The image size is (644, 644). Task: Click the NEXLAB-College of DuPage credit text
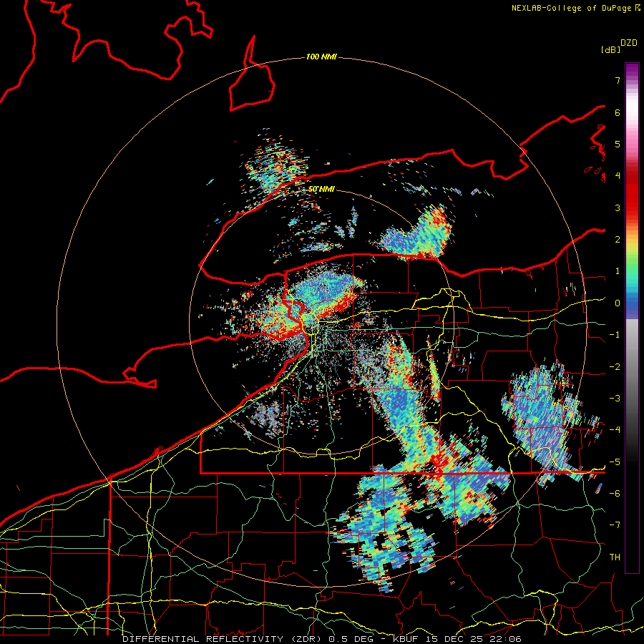571,8
